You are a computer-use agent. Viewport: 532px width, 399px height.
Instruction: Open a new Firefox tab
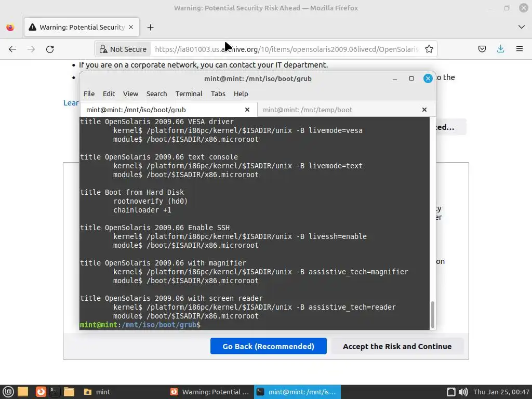[x=150, y=27]
